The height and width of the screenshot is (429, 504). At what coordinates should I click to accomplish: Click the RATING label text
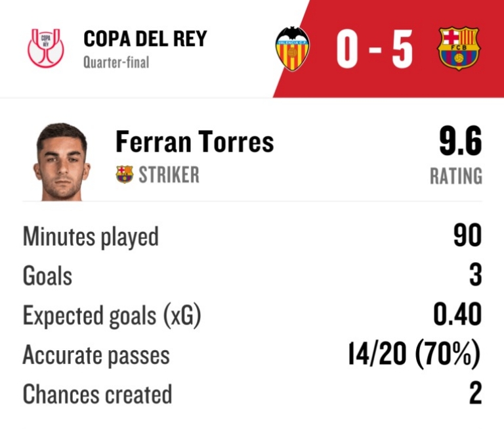coord(455,176)
